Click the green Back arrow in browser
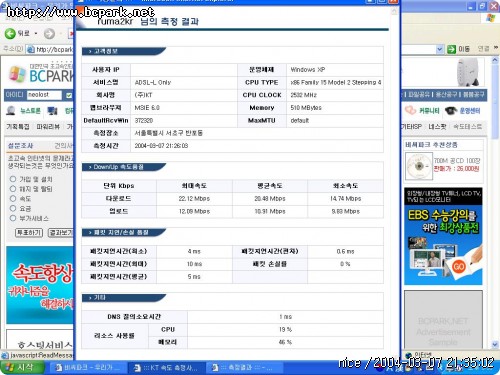500x375 pixels. pyautogui.click(x=10, y=33)
